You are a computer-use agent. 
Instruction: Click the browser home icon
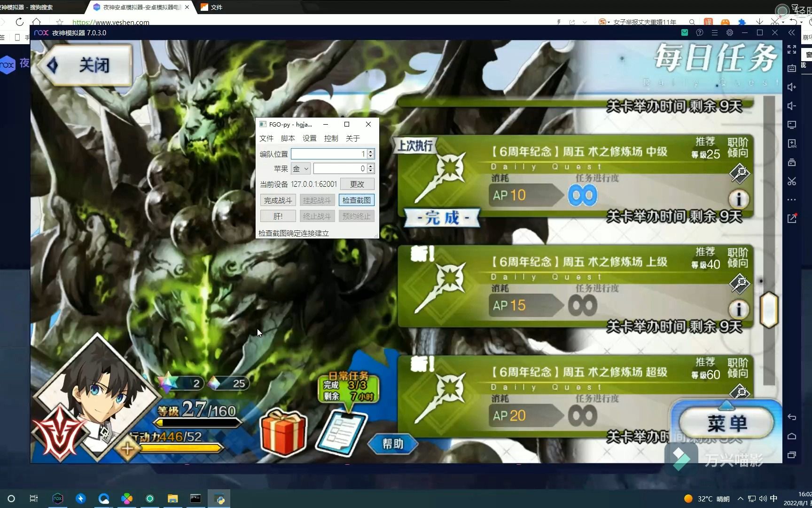coord(37,22)
